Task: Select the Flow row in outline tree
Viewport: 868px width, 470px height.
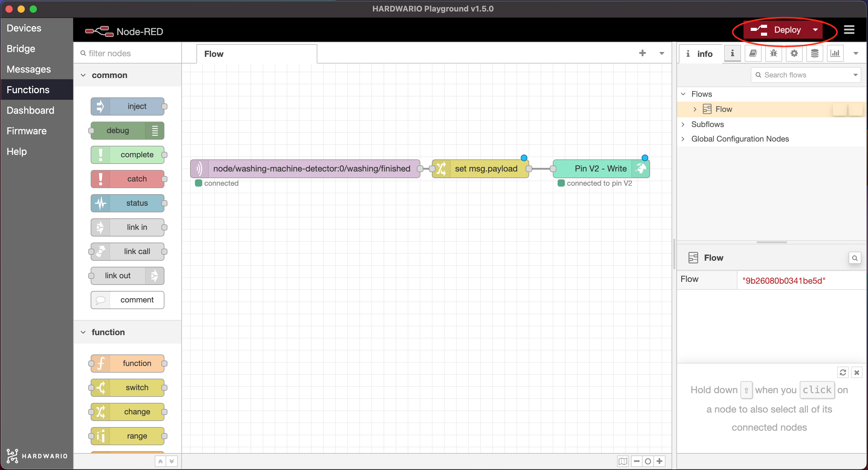Action: pos(772,109)
